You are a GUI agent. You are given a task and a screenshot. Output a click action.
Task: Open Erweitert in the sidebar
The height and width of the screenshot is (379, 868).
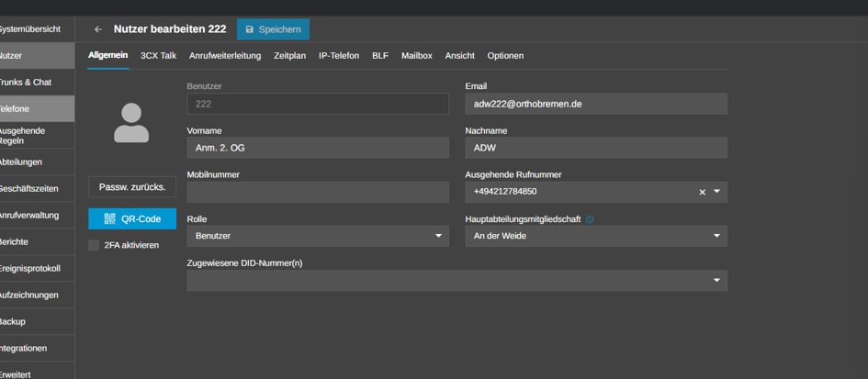37,371
